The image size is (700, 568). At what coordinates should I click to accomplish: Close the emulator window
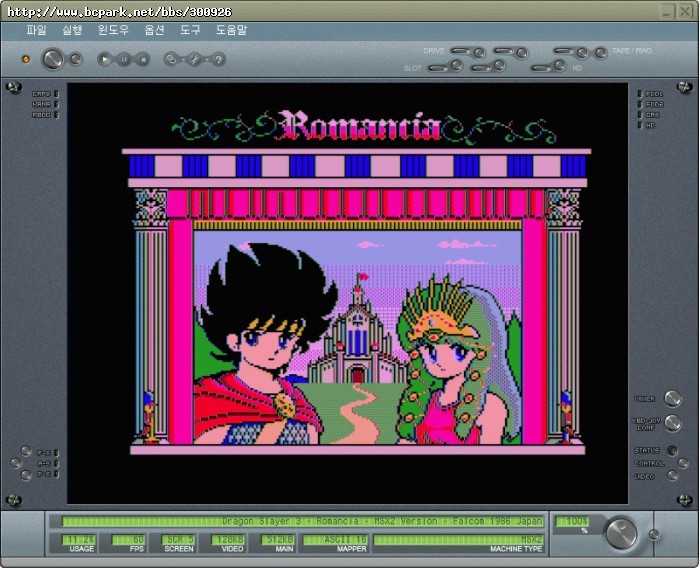point(685,11)
